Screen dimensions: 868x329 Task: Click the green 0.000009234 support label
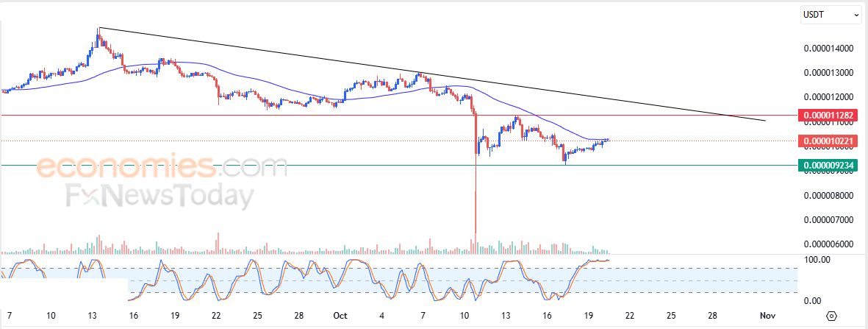click(x=830, y=166)
